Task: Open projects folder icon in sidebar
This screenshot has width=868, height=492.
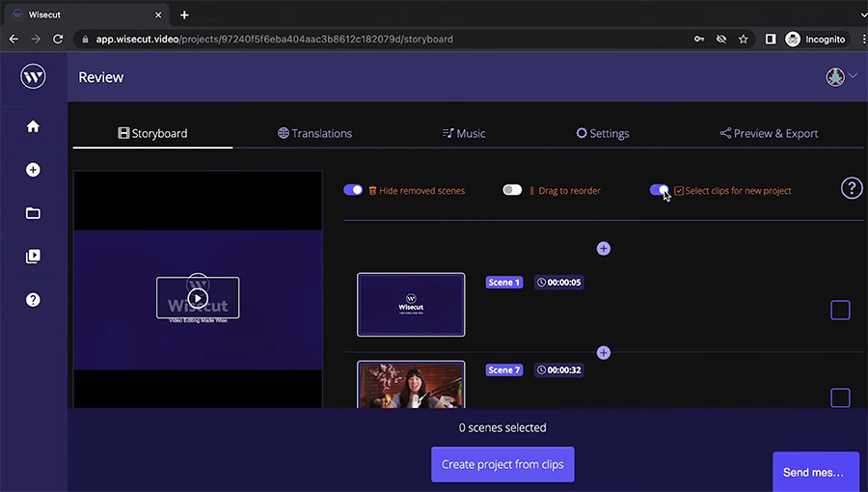Action: click(x=33, y=213)
